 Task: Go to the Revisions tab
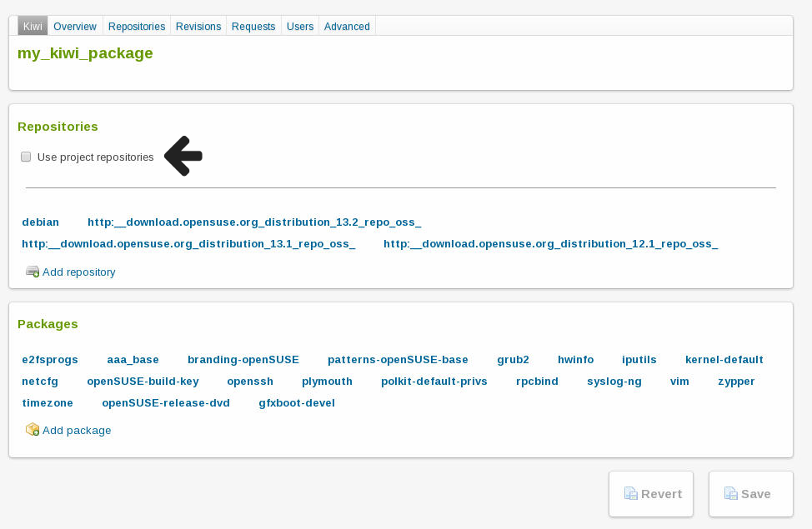[198, 27]
